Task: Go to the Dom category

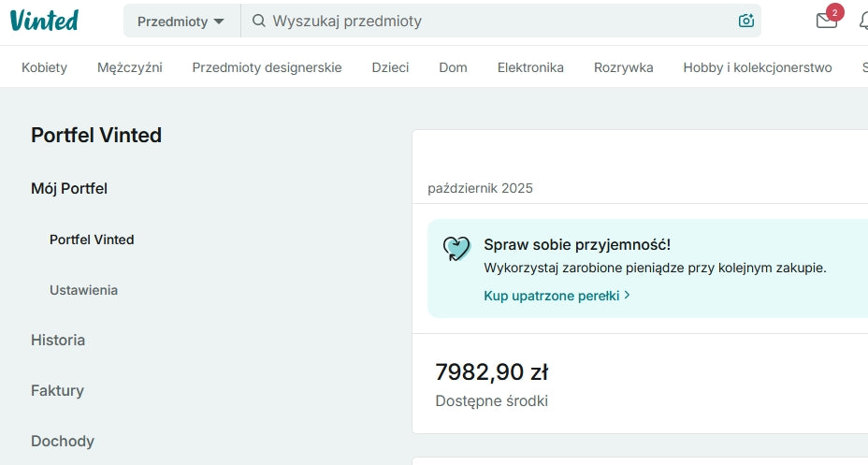Action: click(453, 67)
